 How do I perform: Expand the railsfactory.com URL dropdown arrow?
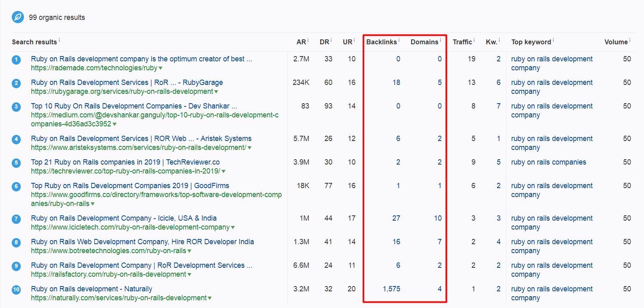[x=189, y=275]
